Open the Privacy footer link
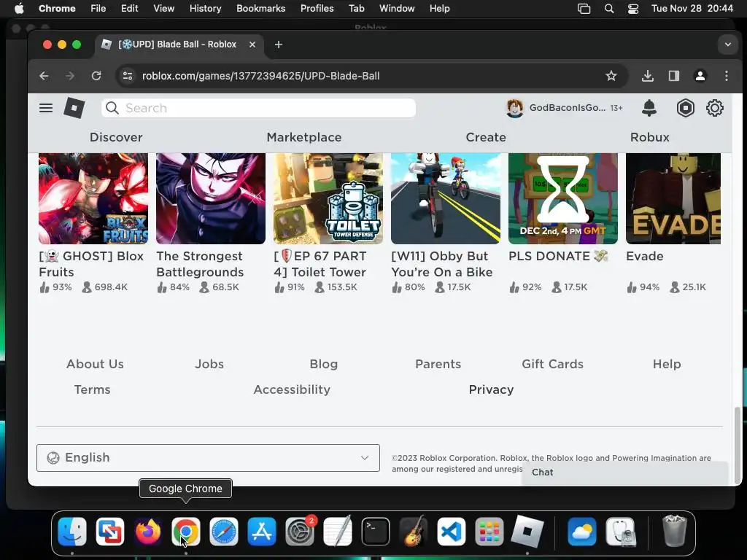This screenshot has width=747, height=560. coord(491,389)
